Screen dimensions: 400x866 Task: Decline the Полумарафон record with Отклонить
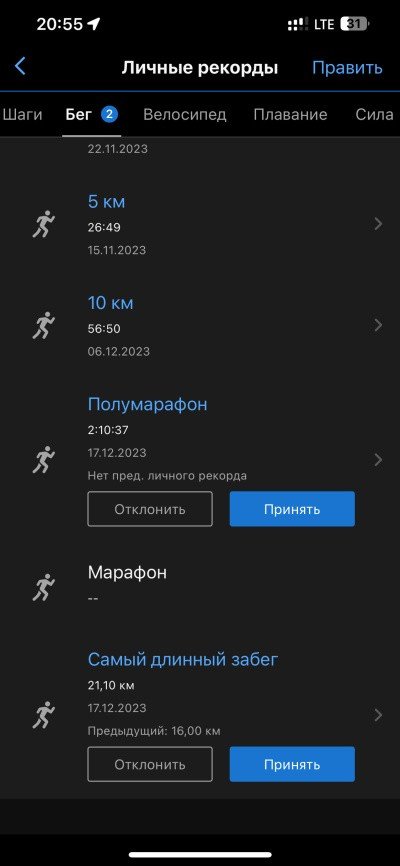click(x=150, y=509)
